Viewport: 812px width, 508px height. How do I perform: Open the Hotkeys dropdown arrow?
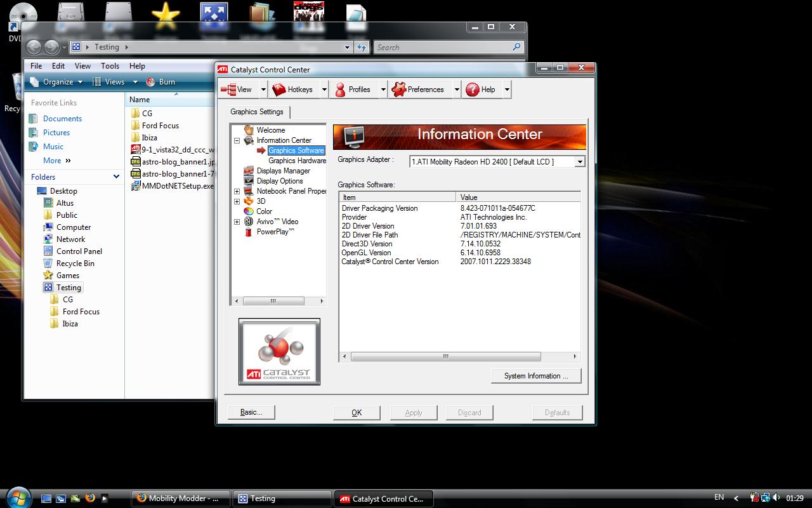tap(324, 90)
